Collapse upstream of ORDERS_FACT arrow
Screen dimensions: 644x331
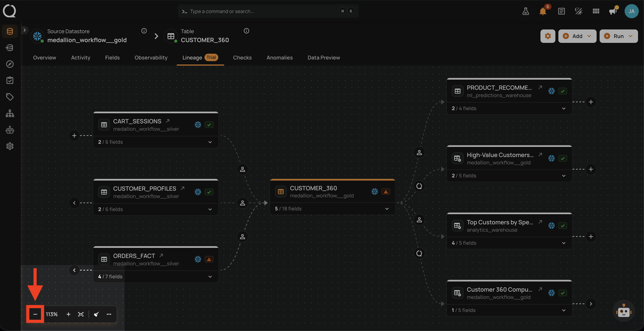pos(74,270)
